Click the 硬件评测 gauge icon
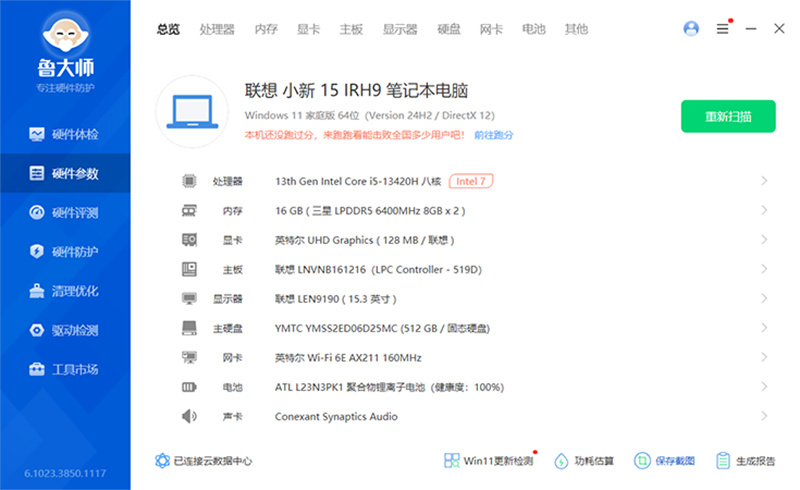The image size is (800, 490). click(37, 212)
